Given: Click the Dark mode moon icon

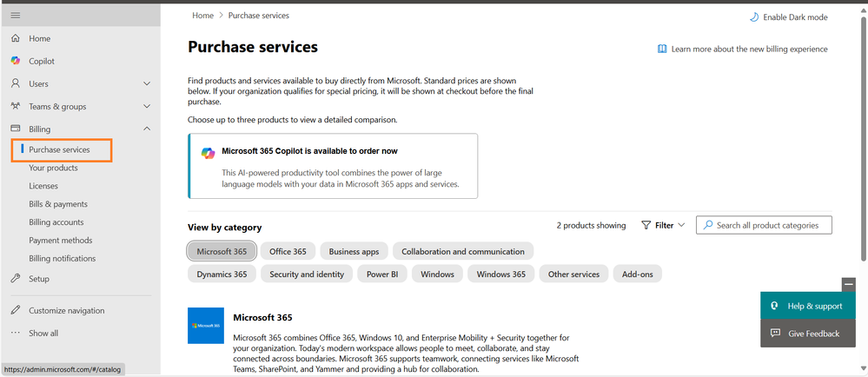Looking at the screenshot, I should pos(754,17).
